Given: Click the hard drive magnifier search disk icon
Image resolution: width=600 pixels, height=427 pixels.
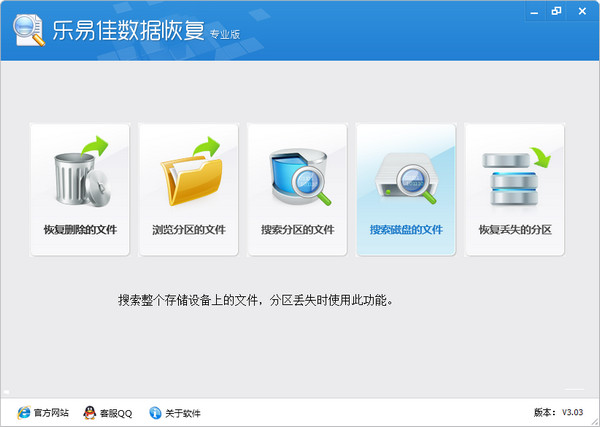Looking at the screenshot, I should [x=406, y=178].
